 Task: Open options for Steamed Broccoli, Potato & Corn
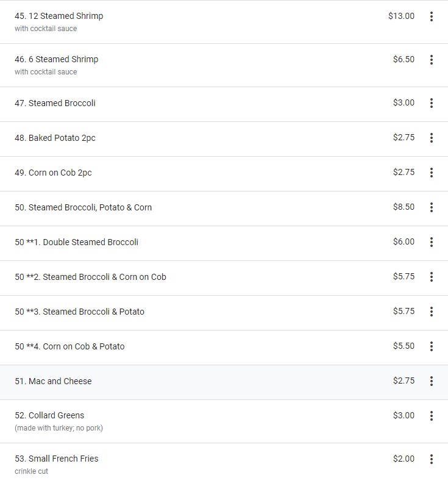(432, 207)
